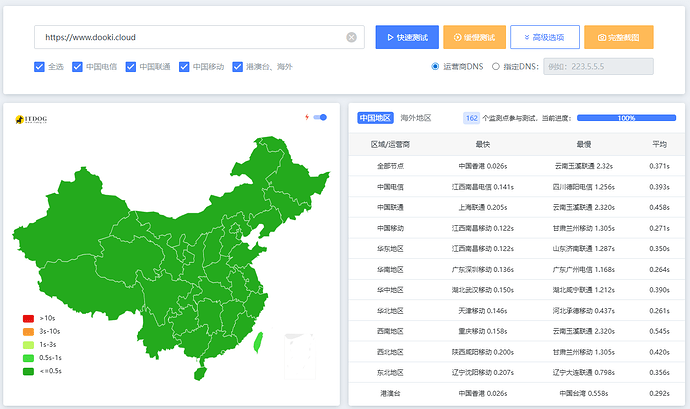Click Taiwan on the map
Screen dimensions: 690x409
(258, 343)
